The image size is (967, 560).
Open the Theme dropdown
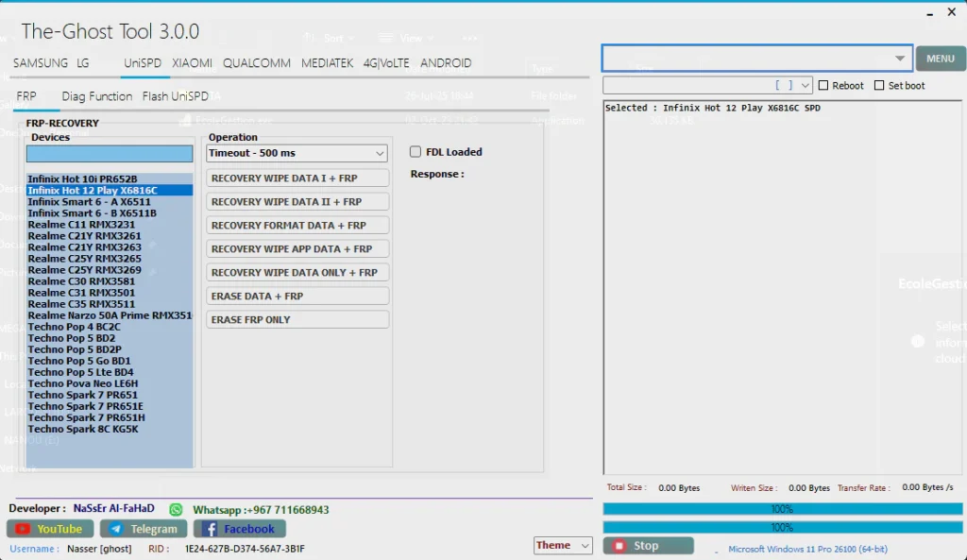click(x=585, y=546)
